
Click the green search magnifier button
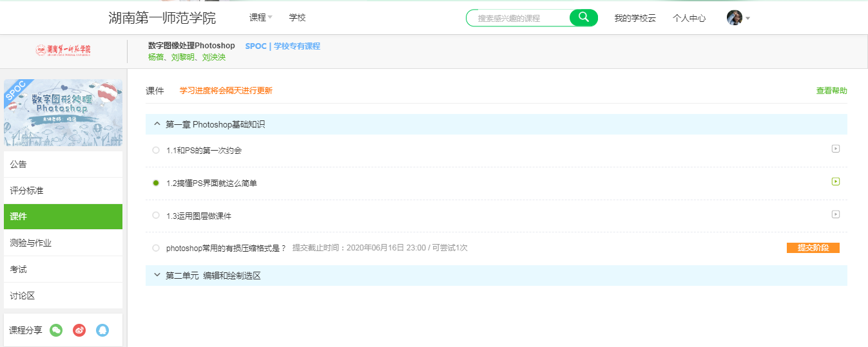pyautogui.click(x=584, y=18)
